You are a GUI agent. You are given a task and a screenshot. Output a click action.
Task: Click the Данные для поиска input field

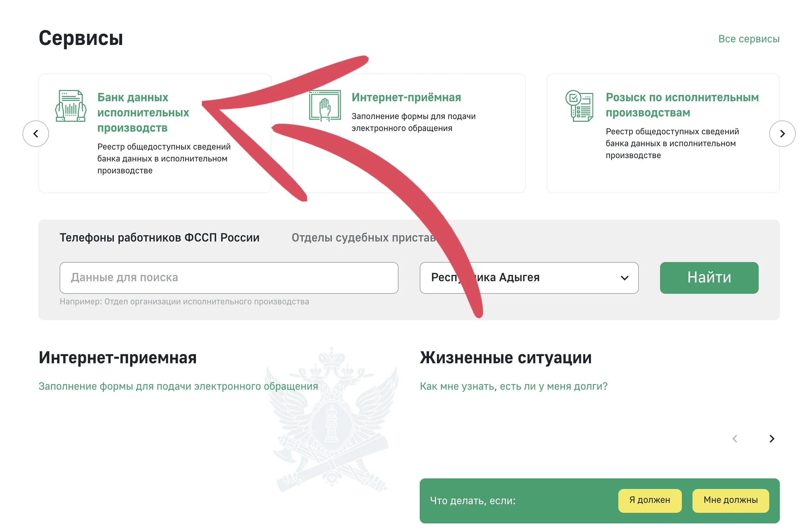coord(229,277)
